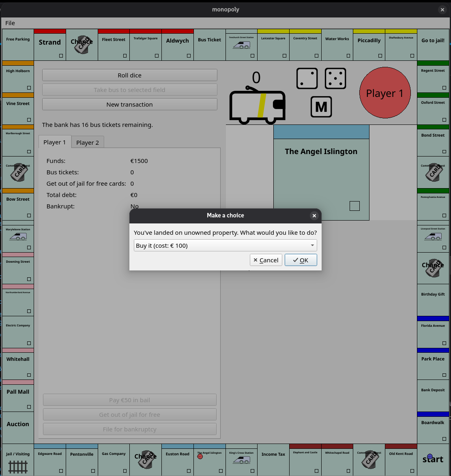Toggle the checkbox on The Angel Islington card
Image resolution: width=451 pixels, height=476 pixels.
click(x=354, y=206)
